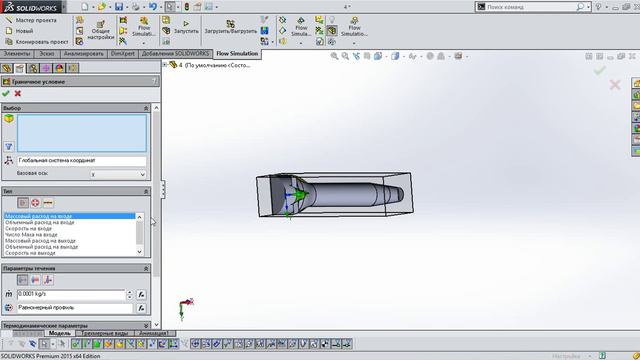Select Массовый расход на выходе
The width and height of the screenshot is (640, 360).
(x=69, y=241)
